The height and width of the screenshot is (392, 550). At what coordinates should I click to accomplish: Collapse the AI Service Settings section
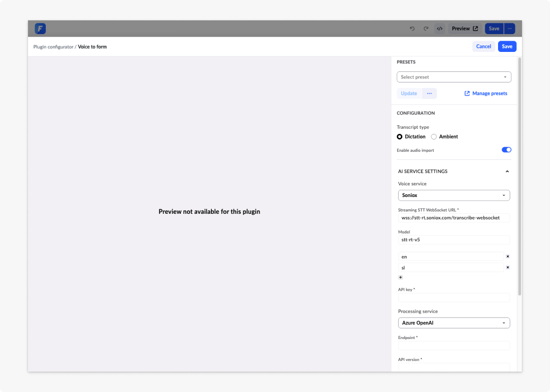click(507, 172)
